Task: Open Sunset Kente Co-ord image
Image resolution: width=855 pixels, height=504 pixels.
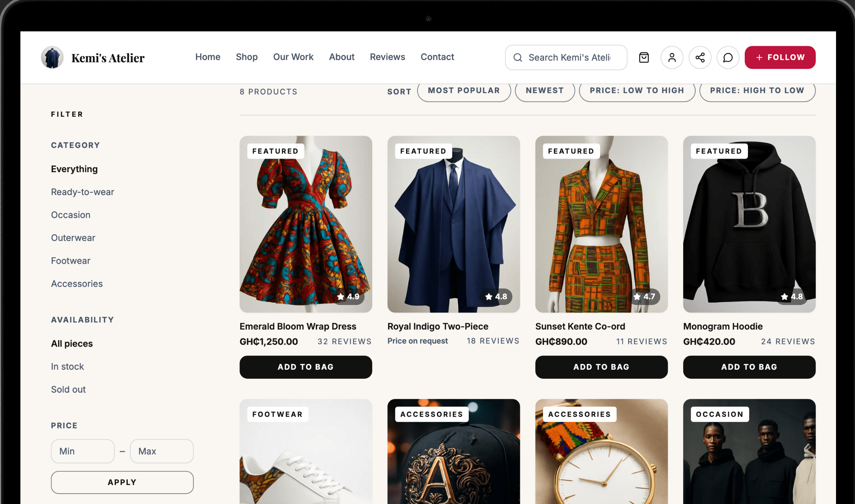Action: coord(602,224)
